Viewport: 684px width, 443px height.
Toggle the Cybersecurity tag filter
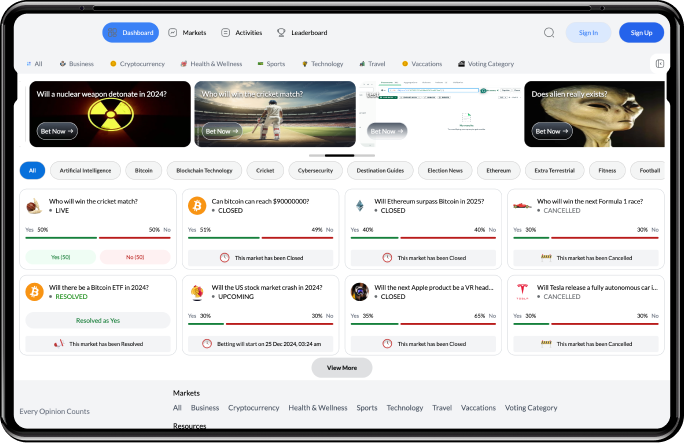[316, 171]
